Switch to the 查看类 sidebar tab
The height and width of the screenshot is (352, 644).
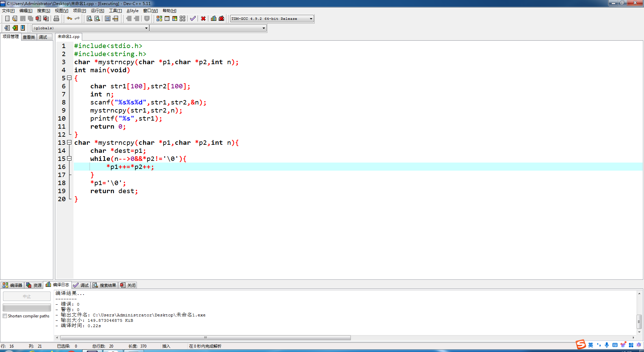(29, 37)
